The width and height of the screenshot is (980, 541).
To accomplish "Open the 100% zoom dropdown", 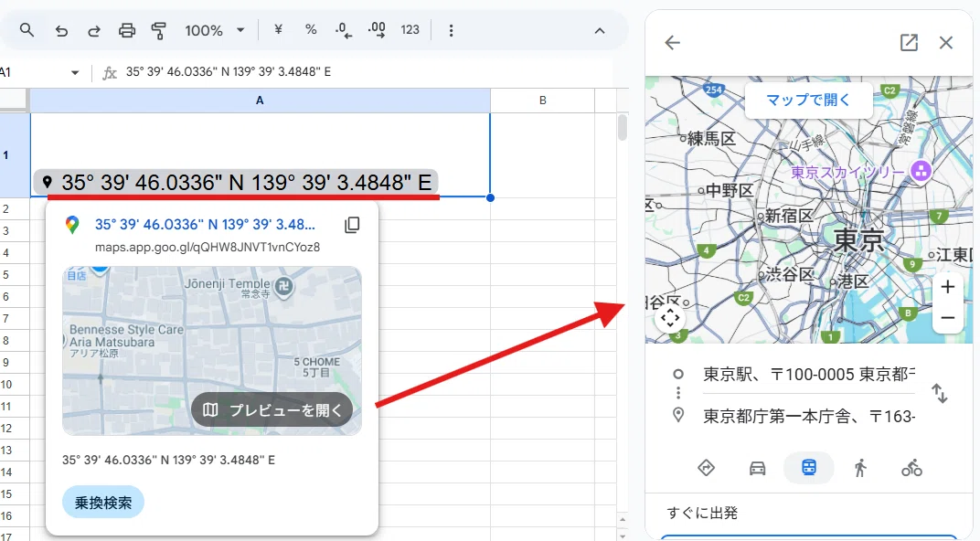I will coord(214,30).
